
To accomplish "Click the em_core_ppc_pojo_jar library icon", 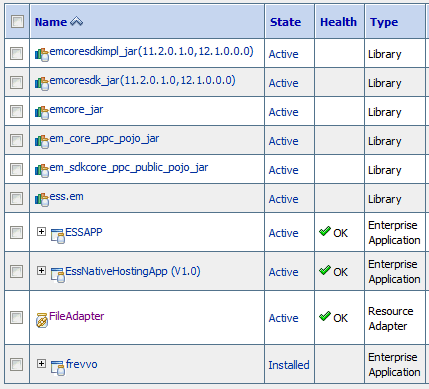I will [42, 141].
